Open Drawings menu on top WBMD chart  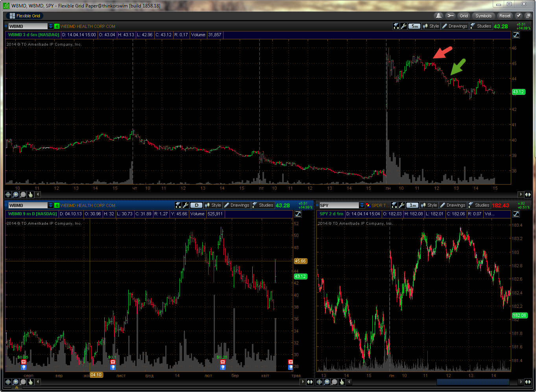pyautogui.click(x=455, y=26)
